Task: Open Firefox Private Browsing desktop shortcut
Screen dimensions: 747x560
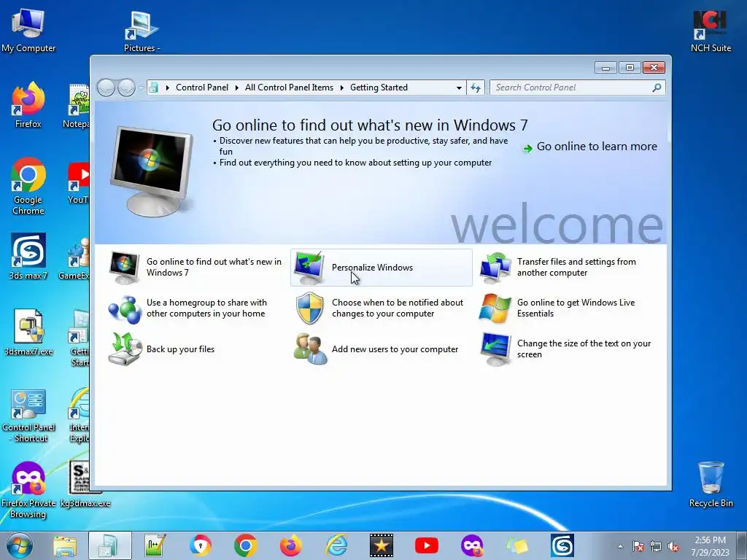Action: click(x=28, y=489)
